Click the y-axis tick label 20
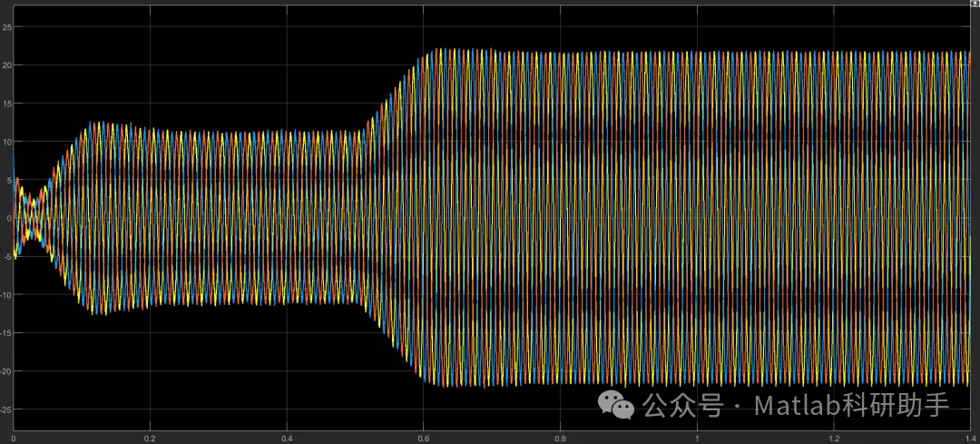The image size is (980, 444). 7,65
